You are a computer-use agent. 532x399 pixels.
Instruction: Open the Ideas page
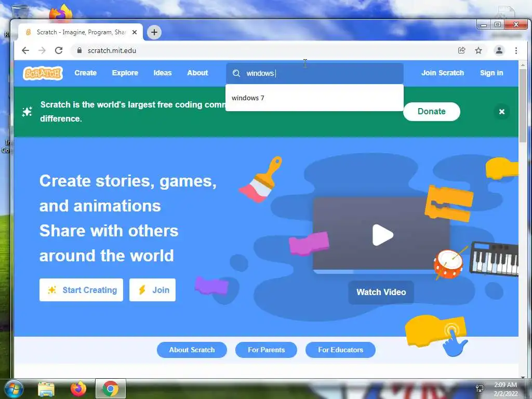pyautogui.click(x=163, y=73)
